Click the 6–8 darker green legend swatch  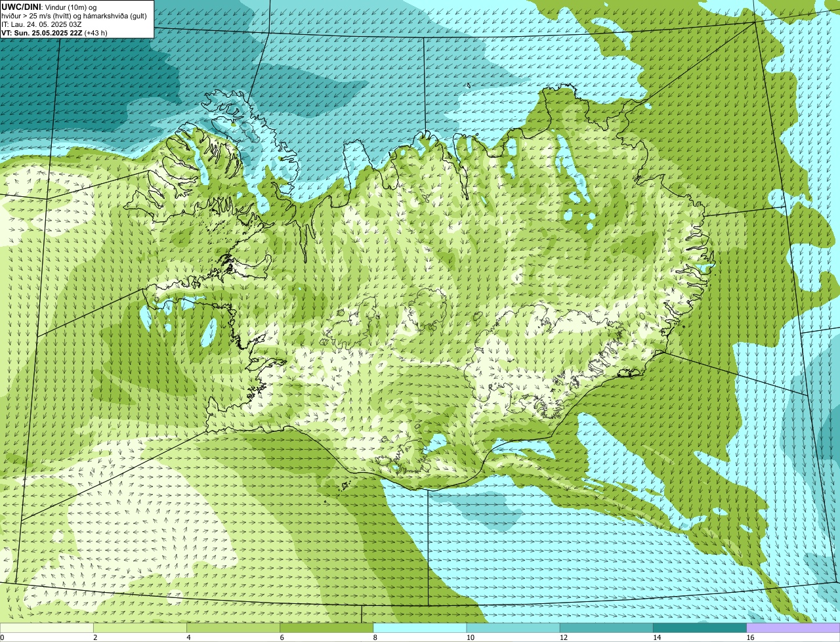pos(326,628)
